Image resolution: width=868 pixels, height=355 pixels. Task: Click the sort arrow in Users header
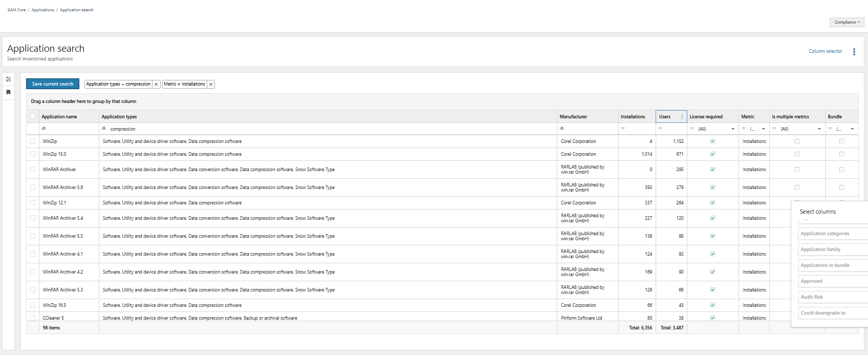[682, 116]
